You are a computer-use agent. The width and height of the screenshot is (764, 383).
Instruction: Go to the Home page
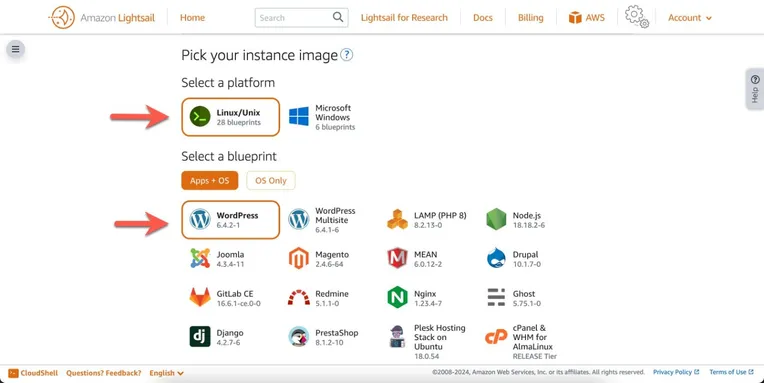tap(192, 18)
